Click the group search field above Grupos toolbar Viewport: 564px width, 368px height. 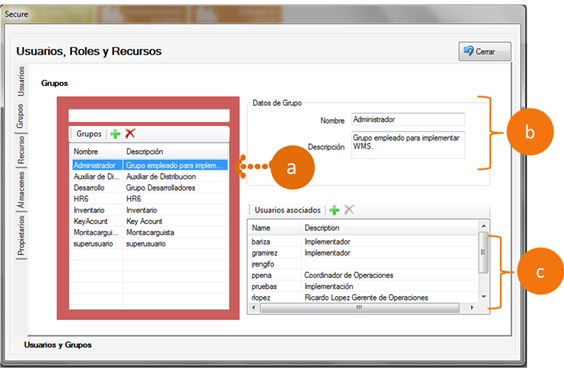[149, 116]
